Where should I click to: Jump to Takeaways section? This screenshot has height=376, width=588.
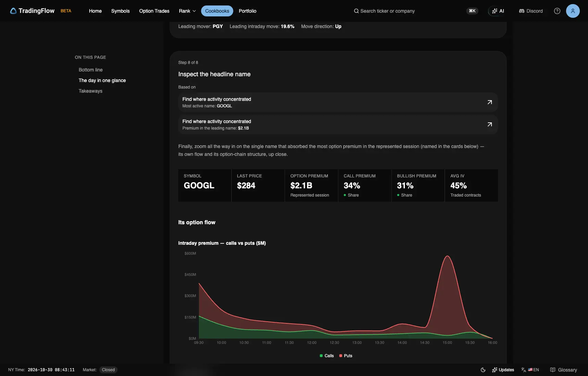91,91
